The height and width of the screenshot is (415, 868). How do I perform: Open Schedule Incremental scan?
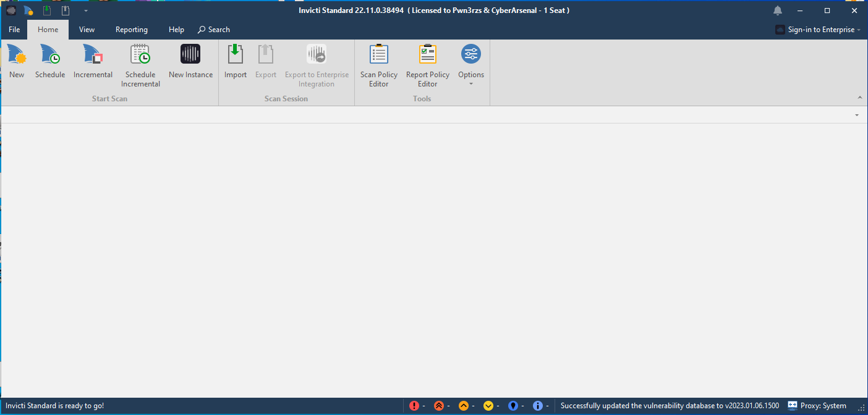[140, 65]
